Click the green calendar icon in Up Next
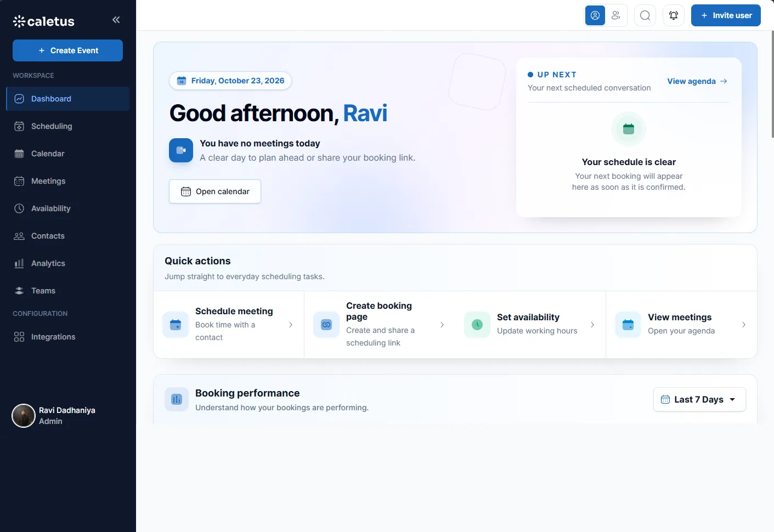Screen dimensions: 774x532 (629, 129)
